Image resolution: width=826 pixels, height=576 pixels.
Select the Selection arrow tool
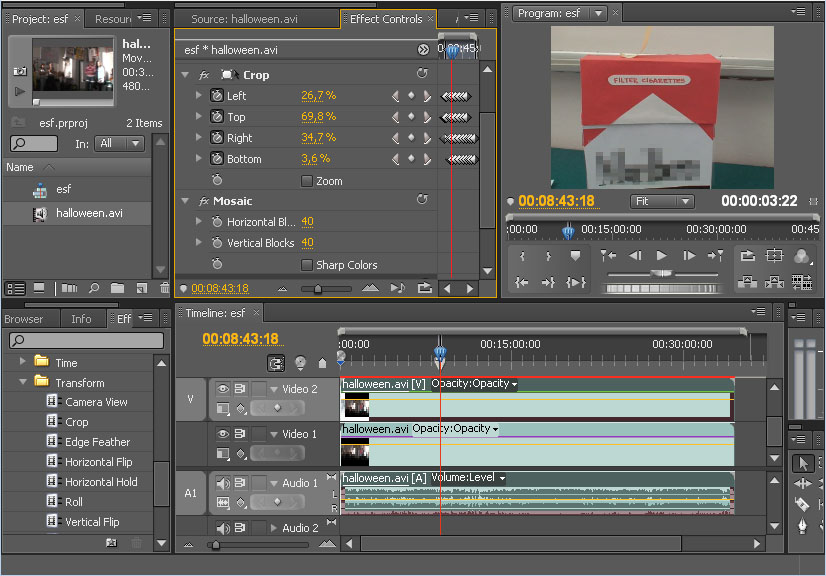tap(803, 463)
